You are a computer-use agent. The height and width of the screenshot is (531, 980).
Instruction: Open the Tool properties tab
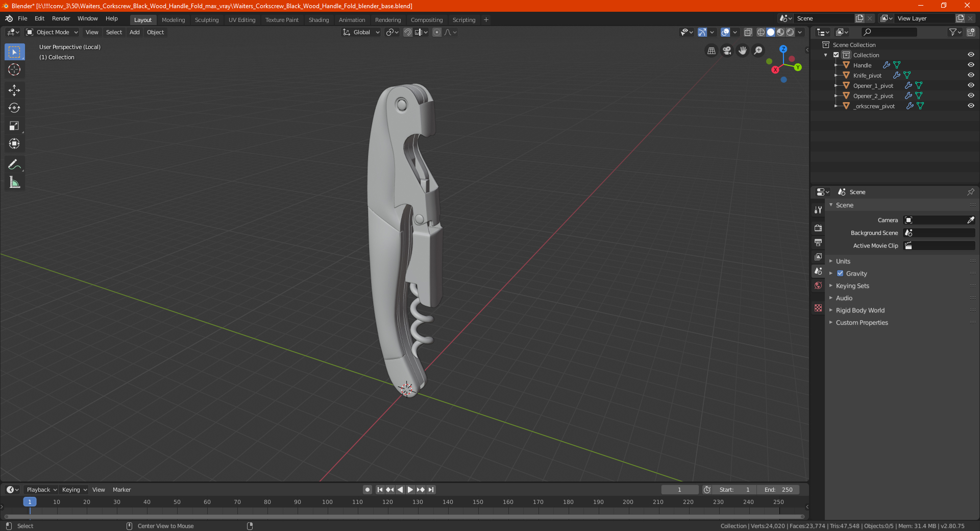point(818,210)
